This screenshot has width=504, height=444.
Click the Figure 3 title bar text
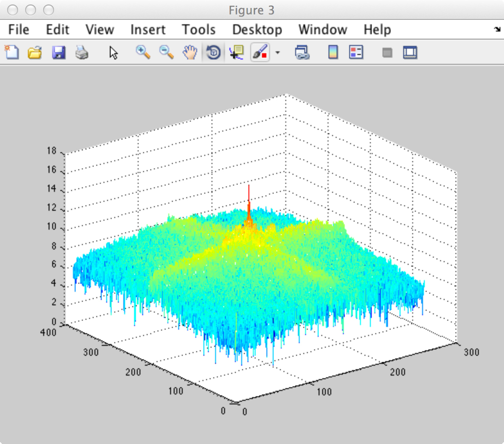point(252,10)
